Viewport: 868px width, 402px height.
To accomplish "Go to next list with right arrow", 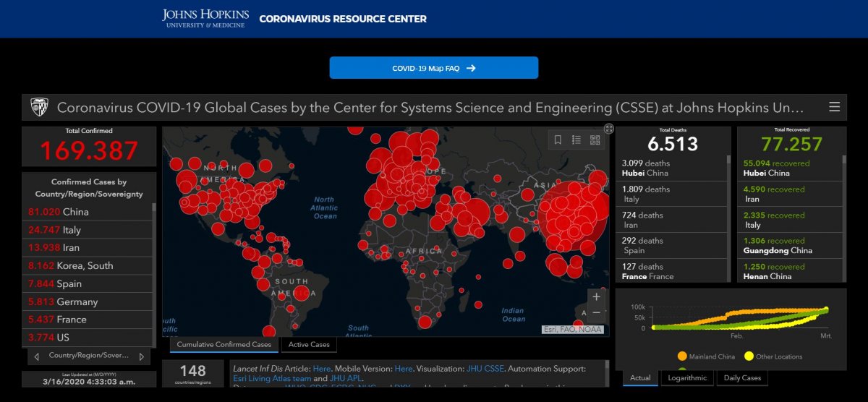I will click(x=141, y=356).
